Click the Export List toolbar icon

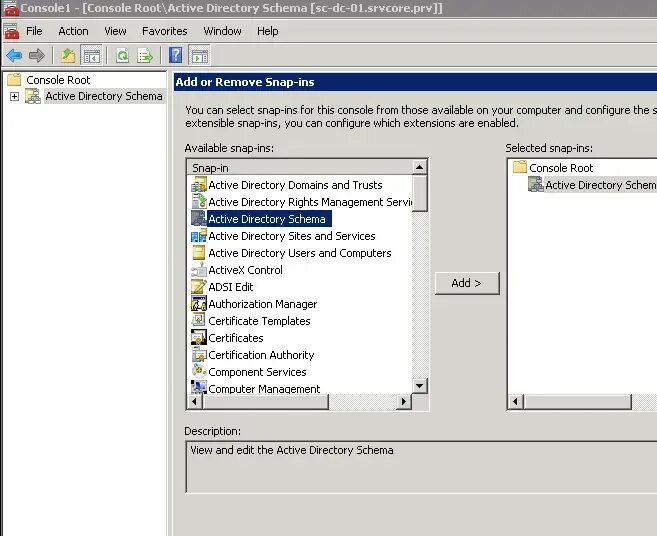[x=145, y=55]
